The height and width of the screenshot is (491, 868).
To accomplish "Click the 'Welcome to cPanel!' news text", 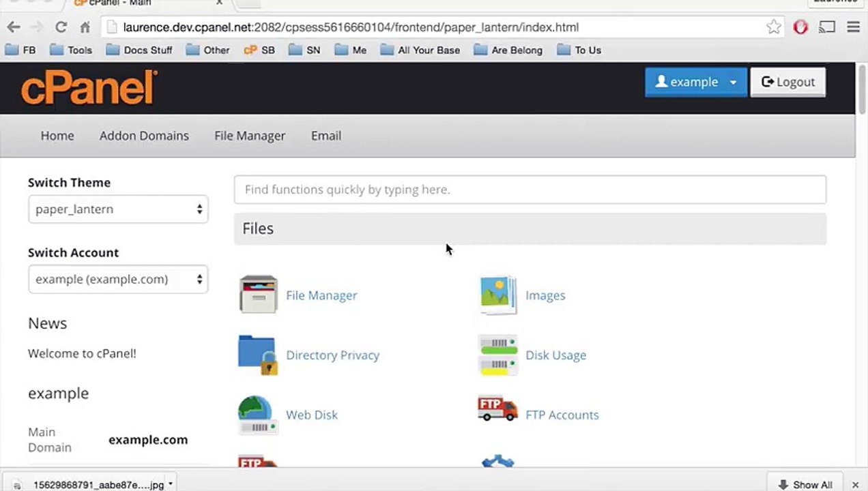I will pyautogui.click(x=82, y=353).
